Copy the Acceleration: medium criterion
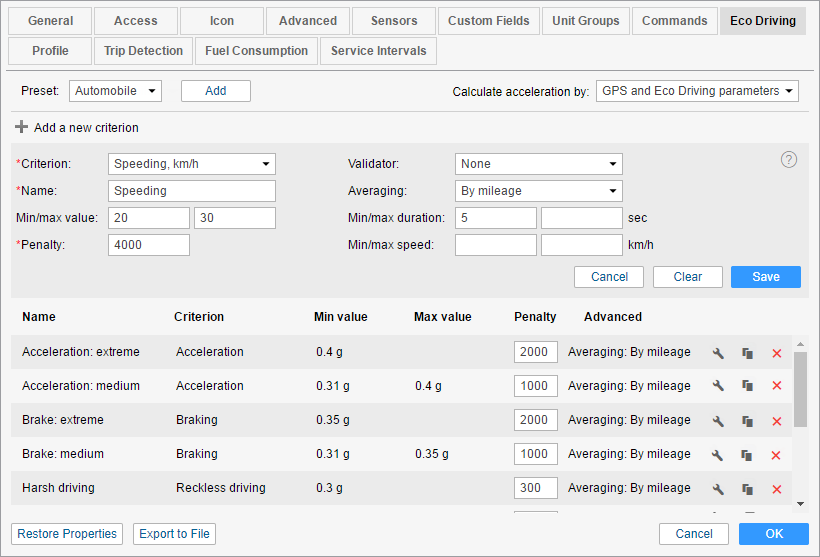This screenshot has width=820, height=557. click(747, 387)
